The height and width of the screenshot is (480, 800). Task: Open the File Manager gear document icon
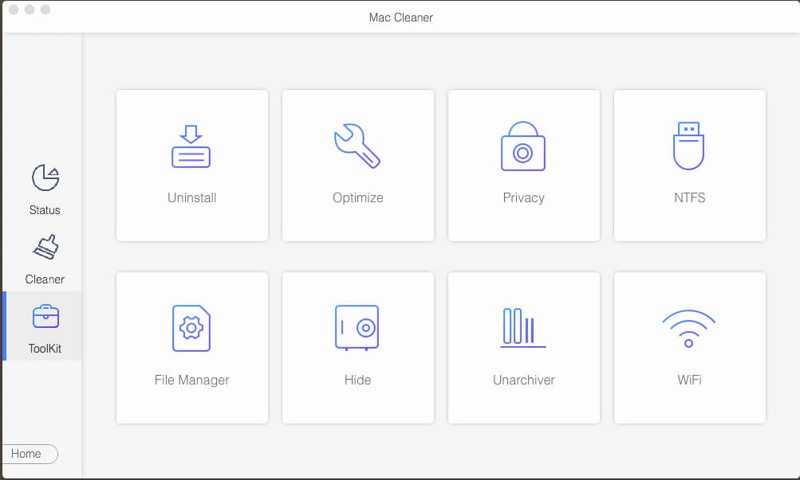point(191,329)
